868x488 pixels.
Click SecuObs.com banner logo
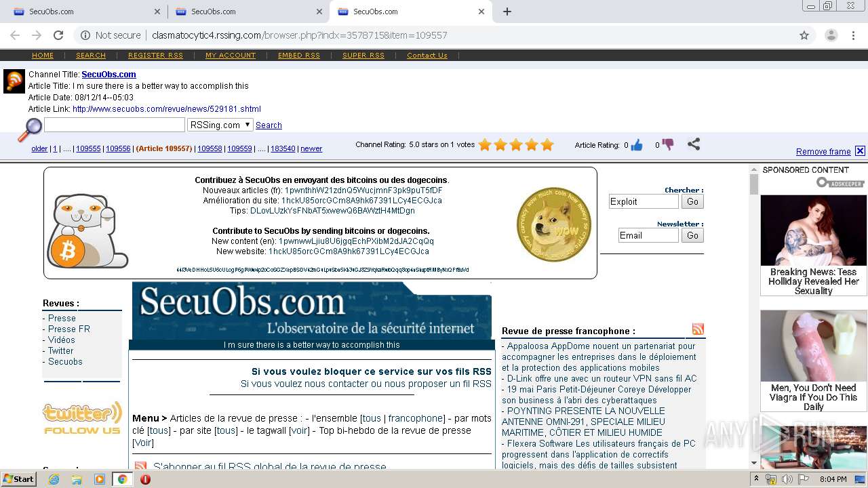click(311, 312)
